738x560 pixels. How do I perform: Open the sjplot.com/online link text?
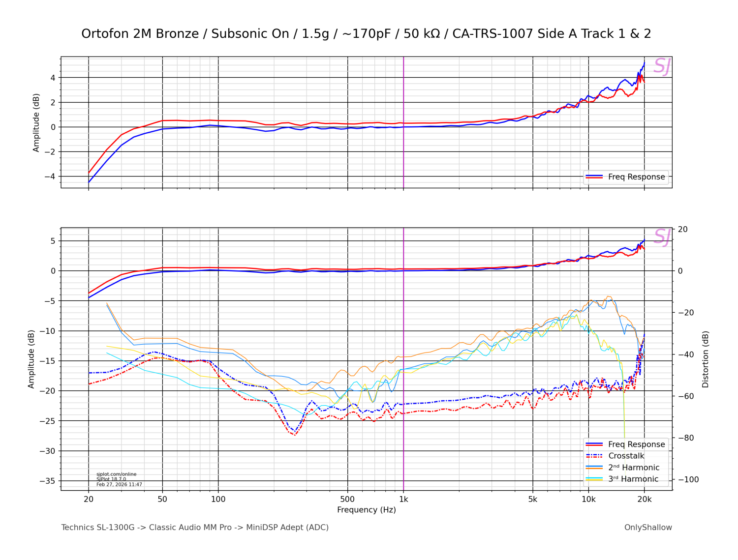[x=116, y=474]
